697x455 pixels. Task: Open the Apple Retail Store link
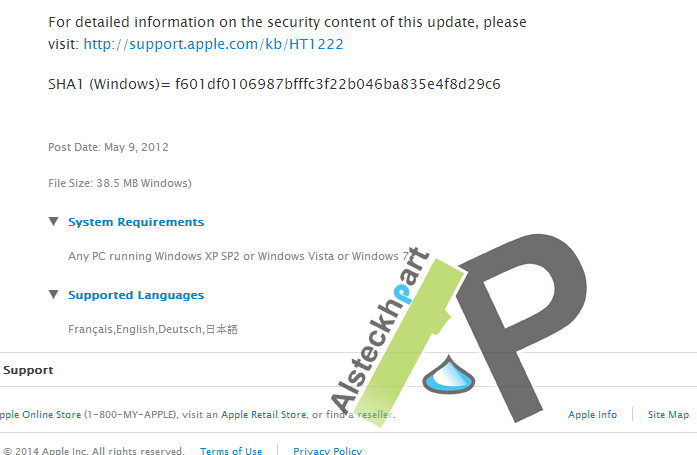pyautogui.click(x=264, y=415)
